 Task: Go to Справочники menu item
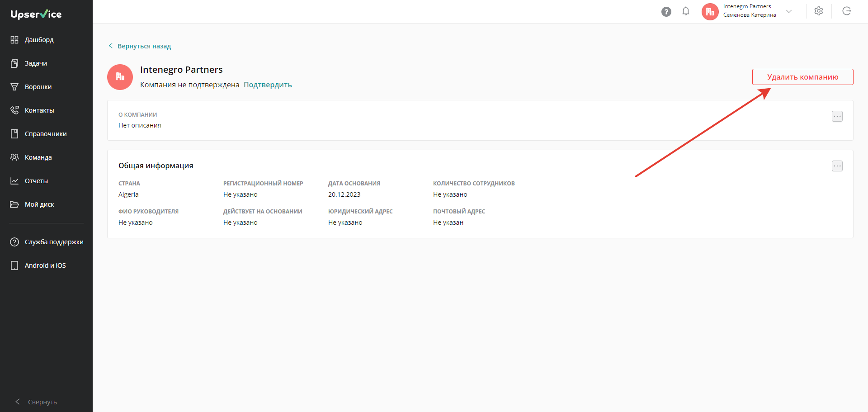click(46, 134)
